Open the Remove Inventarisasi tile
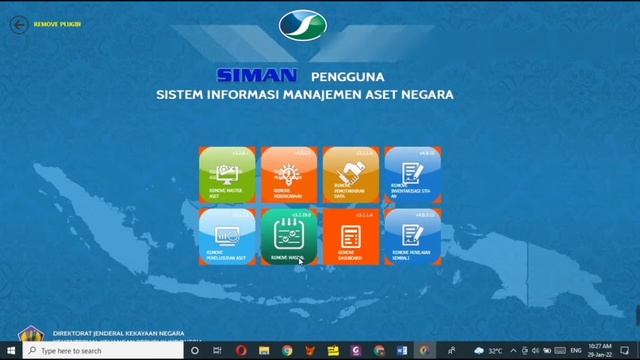This screenshot has width=640, height=360. (x=413, y=175)
